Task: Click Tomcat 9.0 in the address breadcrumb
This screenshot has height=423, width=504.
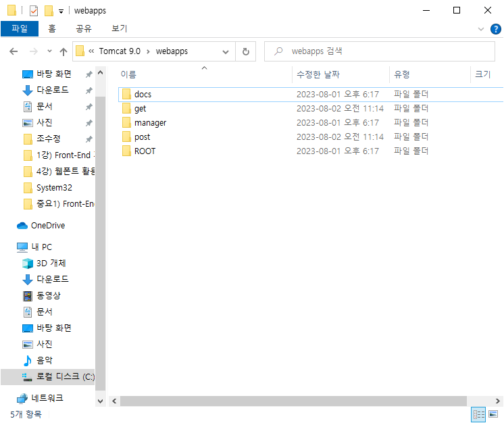Action: pyautogui.click(x=120, y=51)
